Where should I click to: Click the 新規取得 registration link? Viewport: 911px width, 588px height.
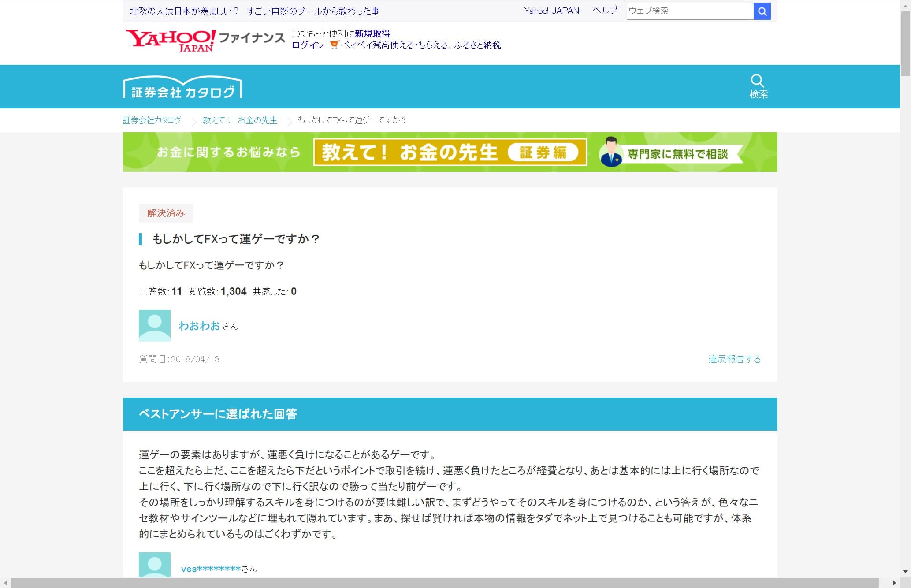pyautogui.click(x=372, y=34)
